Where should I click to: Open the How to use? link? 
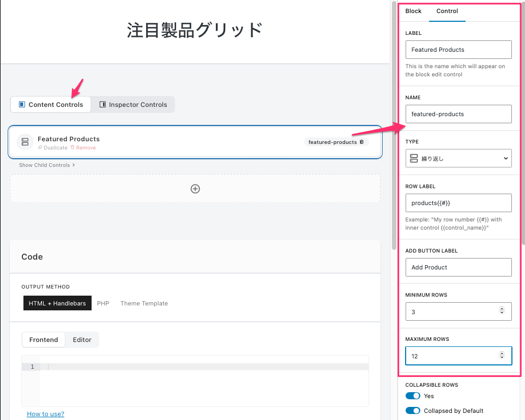point(45,414)
